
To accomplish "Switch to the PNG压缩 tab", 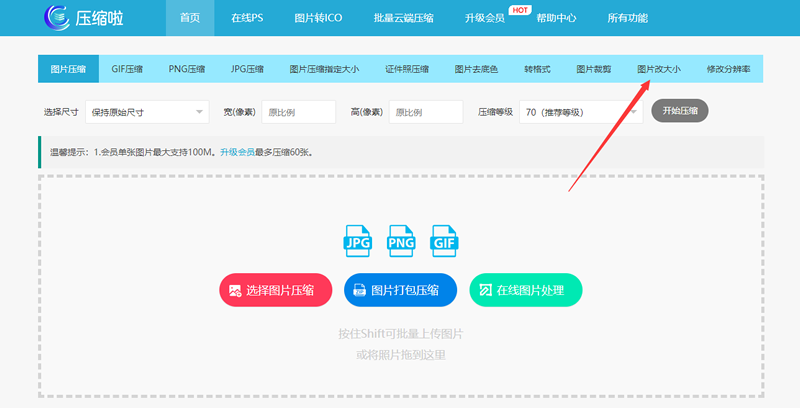I will point(187,69).
